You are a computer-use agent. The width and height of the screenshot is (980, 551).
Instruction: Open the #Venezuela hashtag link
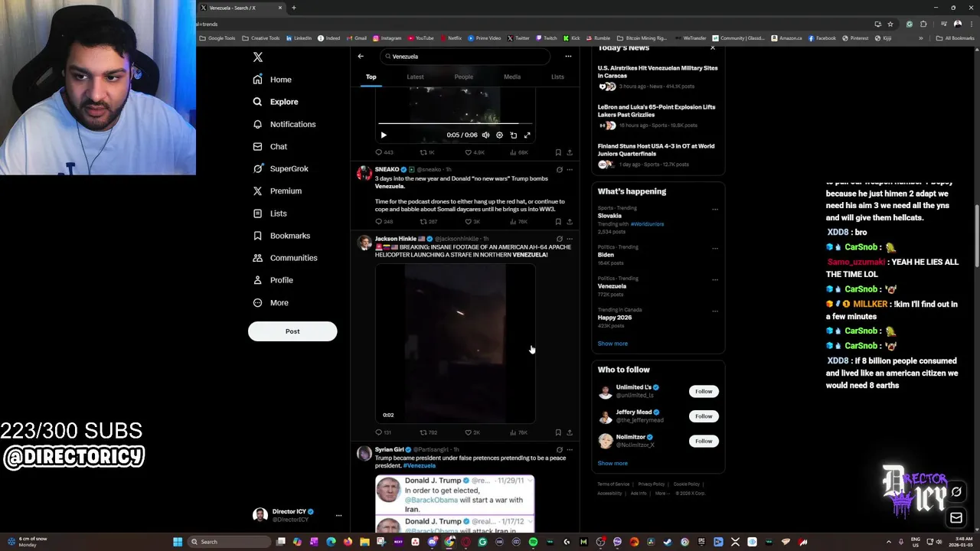click(419, 466)
